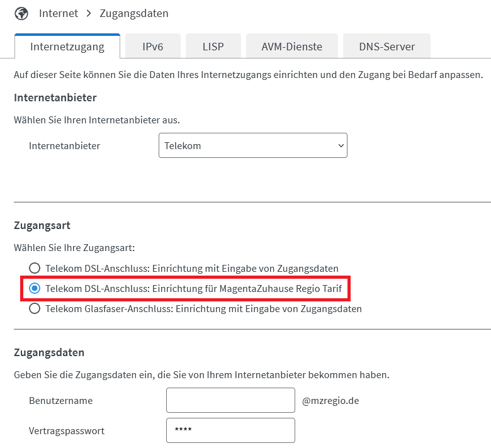Click text 'Wählen Sie Ihren Internetanbieter aus.'
491x448 pixels.
point(97,120)
